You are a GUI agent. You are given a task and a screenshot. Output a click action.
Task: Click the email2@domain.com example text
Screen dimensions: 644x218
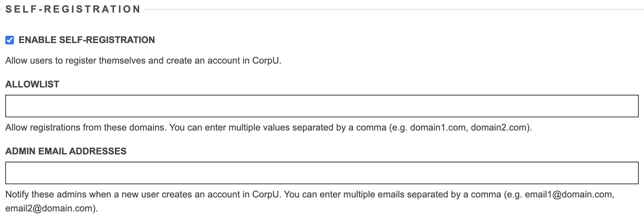[49, 208]
